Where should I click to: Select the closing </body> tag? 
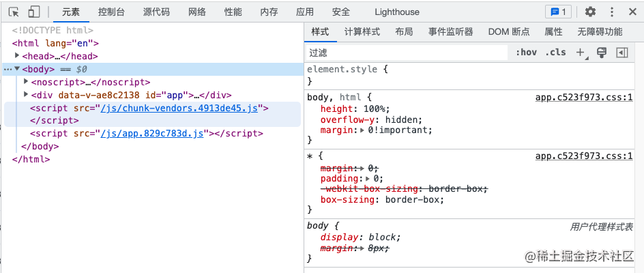[40, 146]
